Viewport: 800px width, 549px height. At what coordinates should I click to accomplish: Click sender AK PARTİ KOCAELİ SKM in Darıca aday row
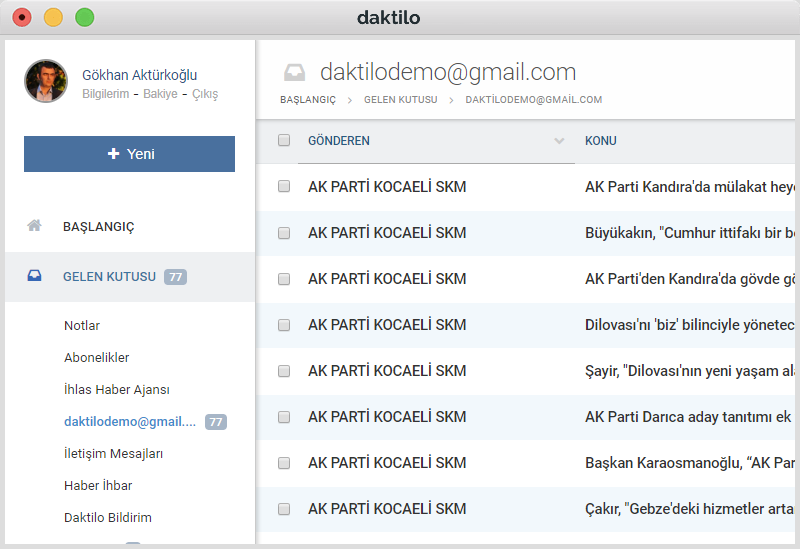point(387,417)
